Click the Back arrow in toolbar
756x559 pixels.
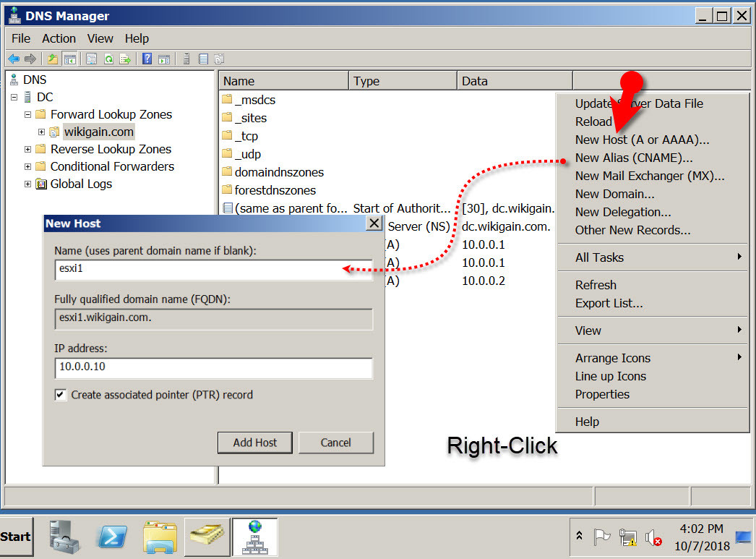[x=14, y=59]
